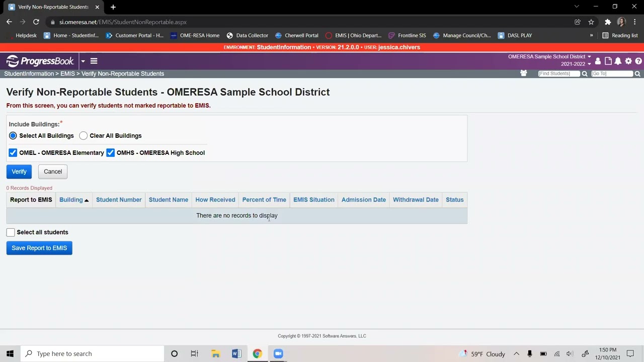Click the Cortana circle icon
The height and width of the screenshot is (362, 644).
174,353
